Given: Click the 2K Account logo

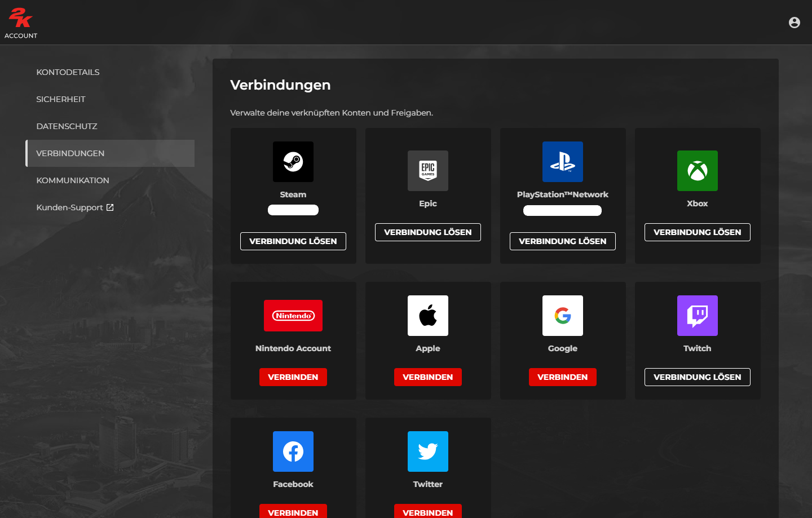Looking at the screenshot, I should click(21, 23).
